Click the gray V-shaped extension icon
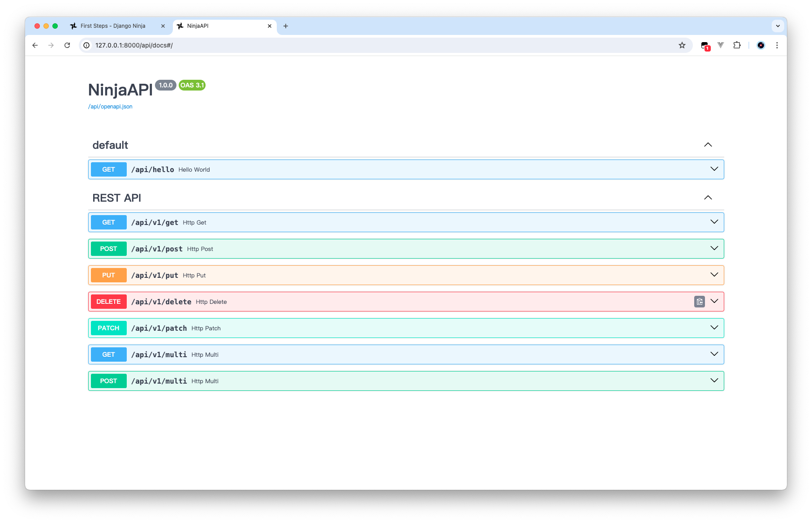 click(x=721, y=45)
